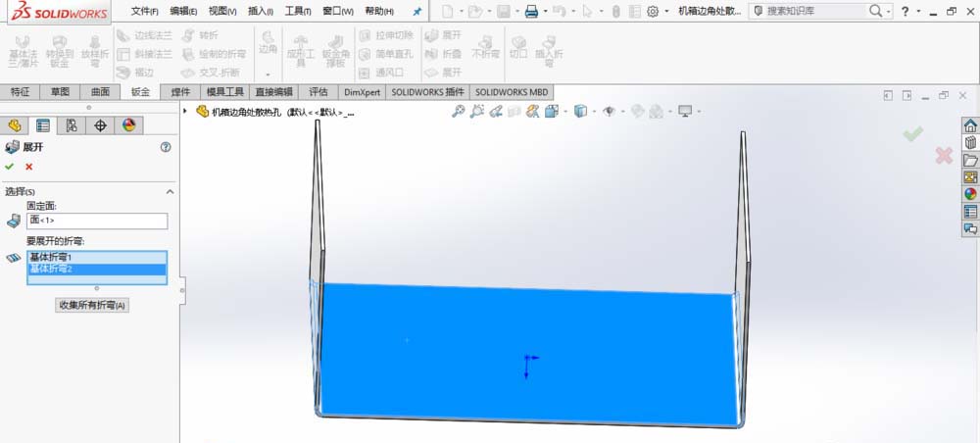Click the pin icon next to Help menu
Image resolution: width=980 pixels, height=443 pixels.
pyautogui.click(x=417, y=11)
